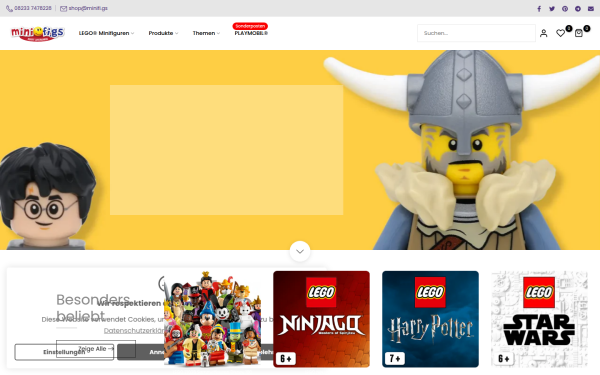Go to homepage via minifigs logo
This screenshot has width=600, height=375.
tap(38, 33)
